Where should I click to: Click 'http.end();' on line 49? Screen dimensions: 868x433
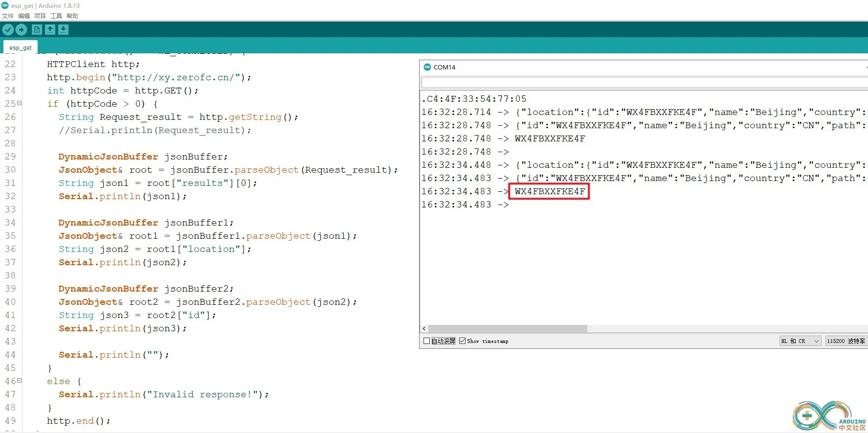79,421
